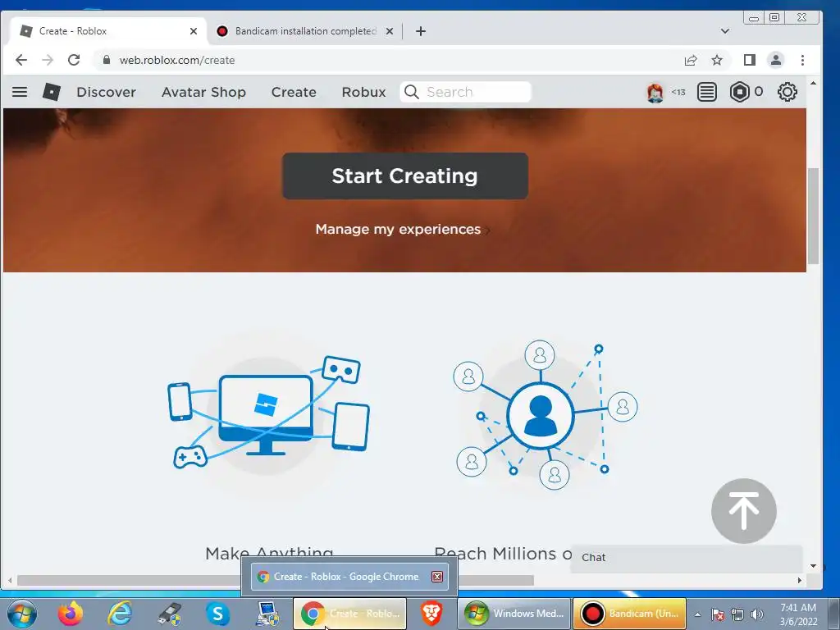Close the Chrome taskbar preview thumbnail
This screenshot has height=630, width=840.
point(437,577)
